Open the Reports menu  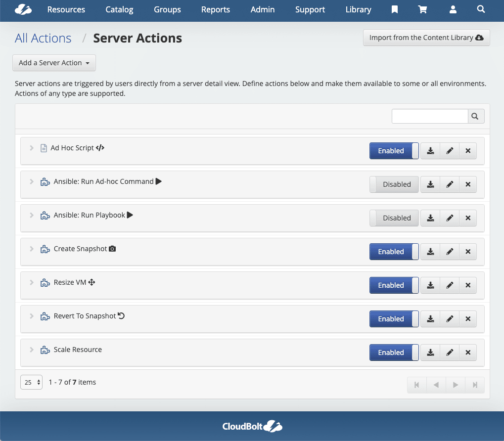215,9
